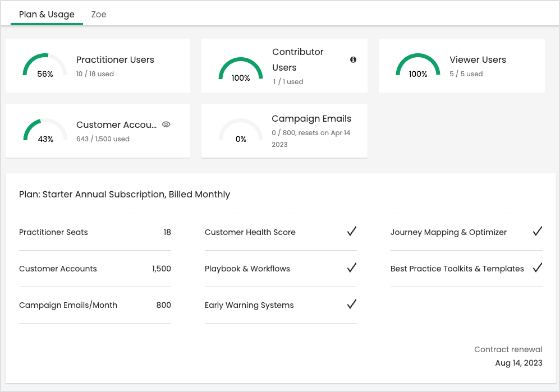Click the Campaign Emails/Month value 800
Viewport: 560px width, 392px height.
pyautogui.click(x=164, y=305)
